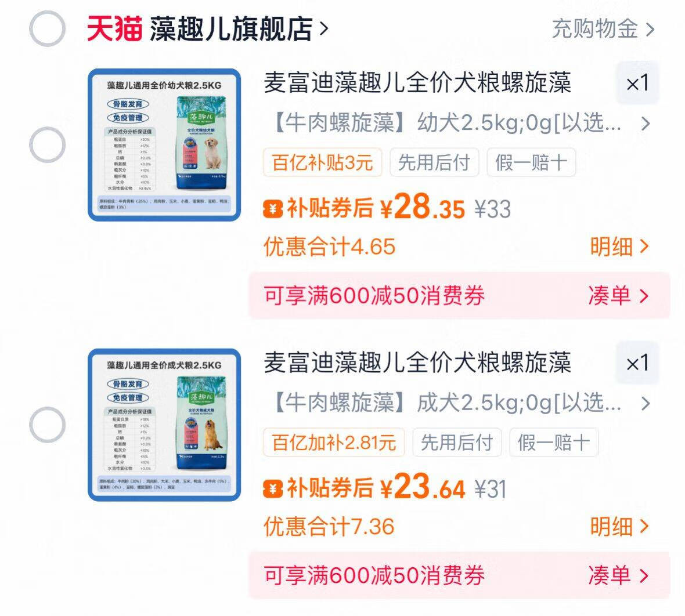Viewport: 685px width, 616px height.
Task: Open the 藻趣儿旗舰店 store page
Action: (239, 29)
